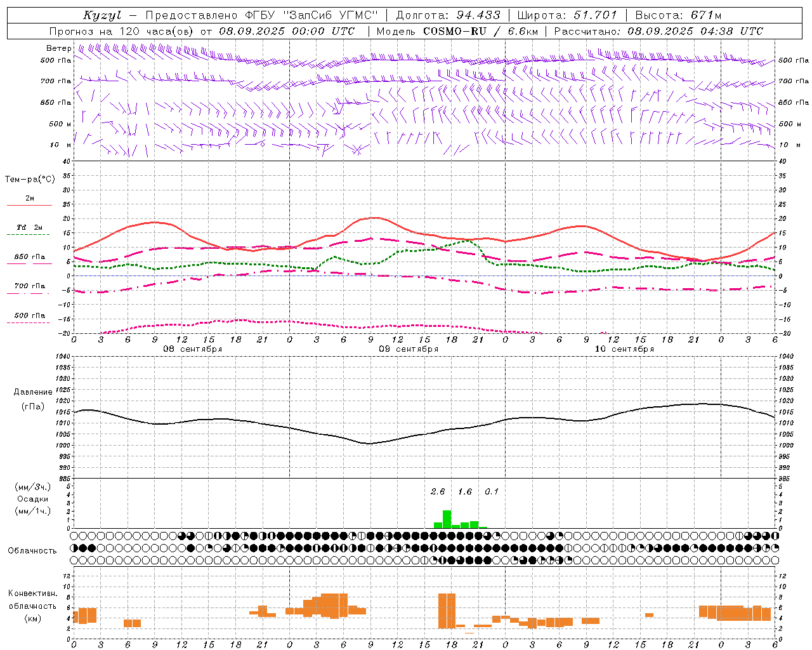This screenshot has height=650, width=812.
Task: Click the forecast start "08.09.2025 00:00 UTC"
Action: tap(287, 31)
